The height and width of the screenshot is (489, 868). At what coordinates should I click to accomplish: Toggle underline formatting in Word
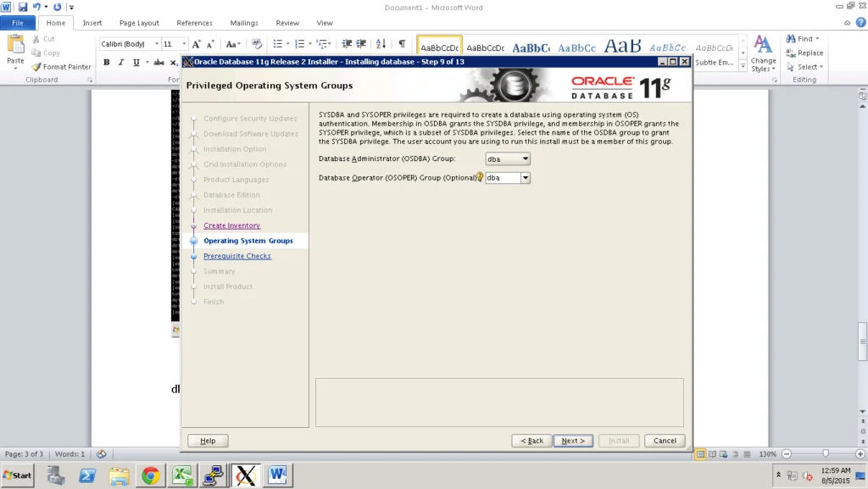136,63
